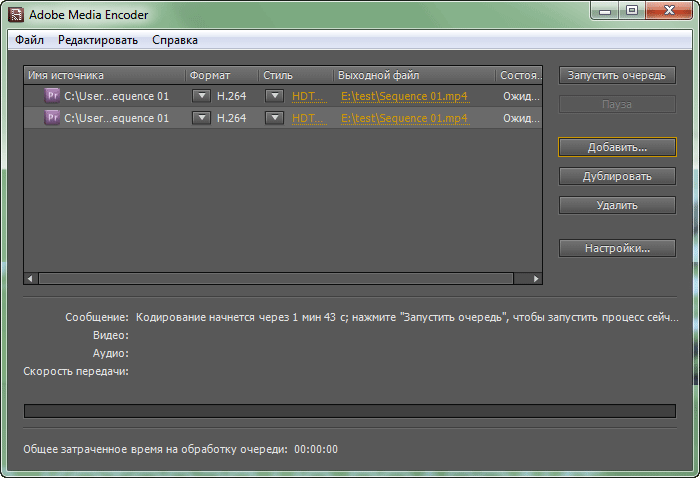Click the horizontal scrollbar track of the queue

coord(275,278)
